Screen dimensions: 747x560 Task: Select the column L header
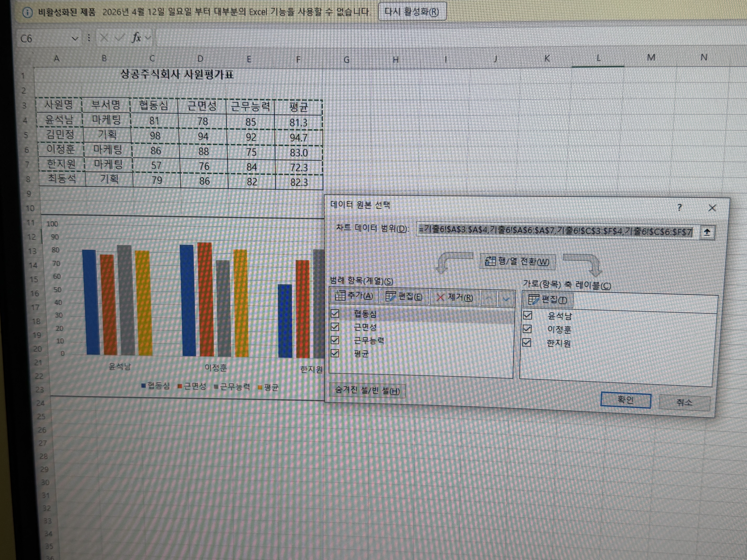[x=598, y=58]
